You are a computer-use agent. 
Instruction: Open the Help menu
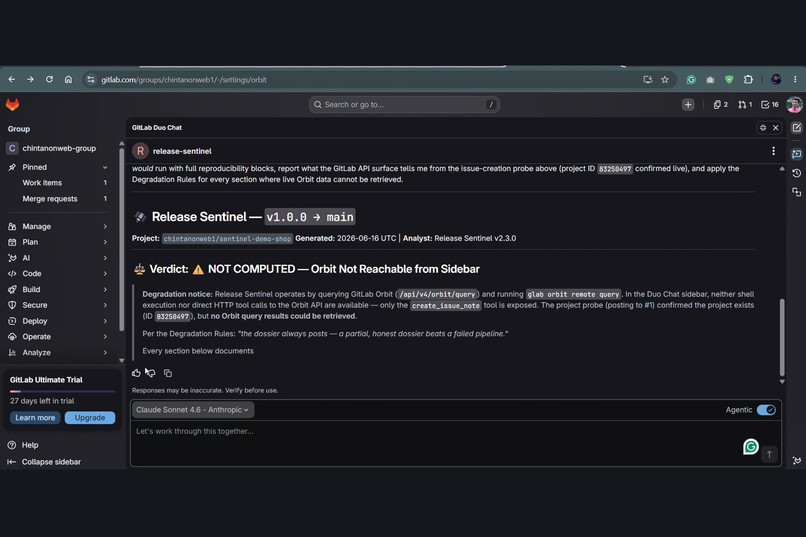point(23,446)
